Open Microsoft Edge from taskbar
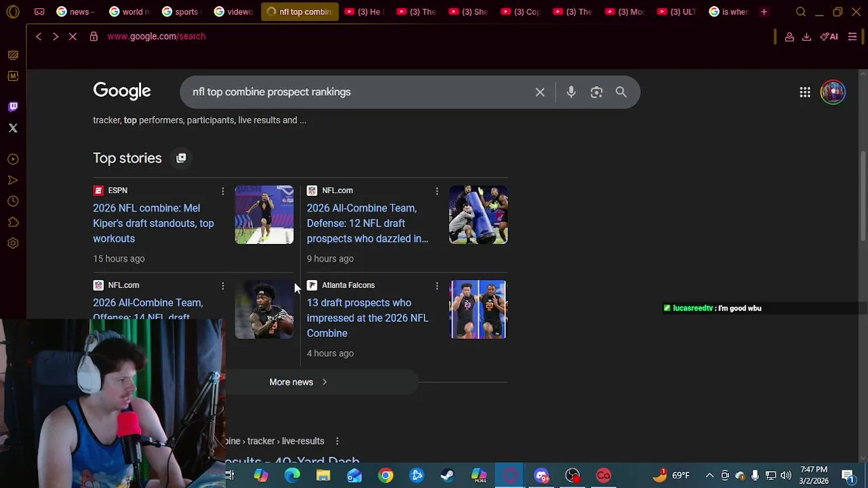 [x=292, y=476]
